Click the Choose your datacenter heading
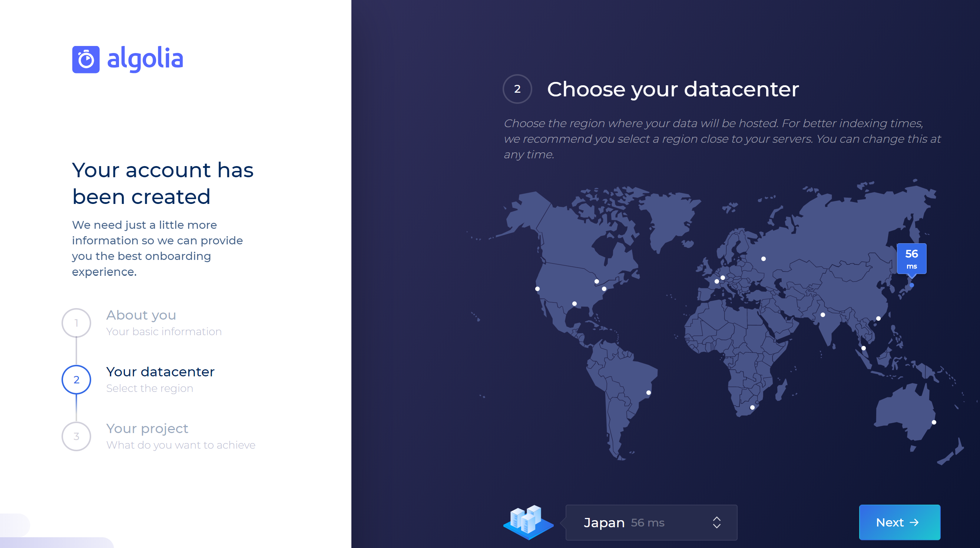Screen dimensions: 980x548 (x=673, y=89)
